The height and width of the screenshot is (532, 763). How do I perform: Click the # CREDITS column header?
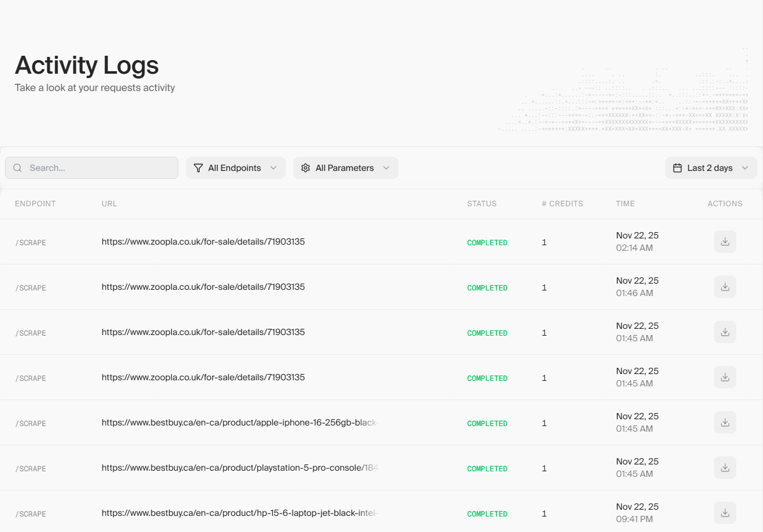click(x=562, y=203)
